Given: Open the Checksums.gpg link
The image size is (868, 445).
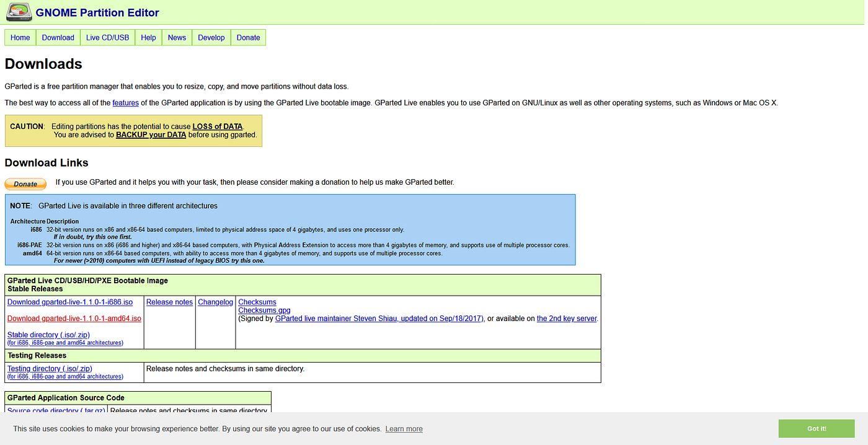Looking at the screenshot, I should [x=265, y=311].
